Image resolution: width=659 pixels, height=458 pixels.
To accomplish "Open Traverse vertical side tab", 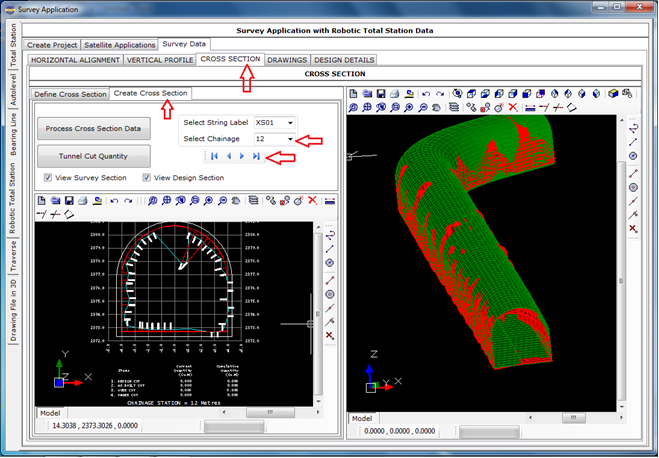I will tap(13, 256).
